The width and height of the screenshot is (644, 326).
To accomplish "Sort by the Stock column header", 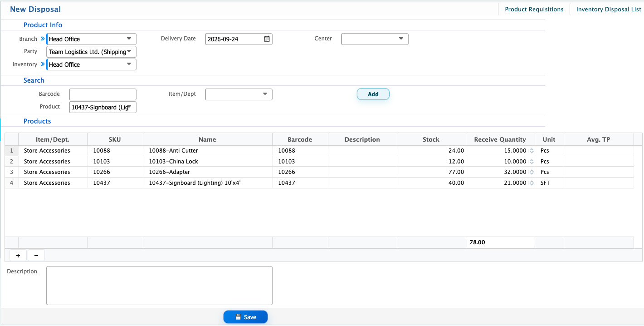I will (x=431, y=139).
